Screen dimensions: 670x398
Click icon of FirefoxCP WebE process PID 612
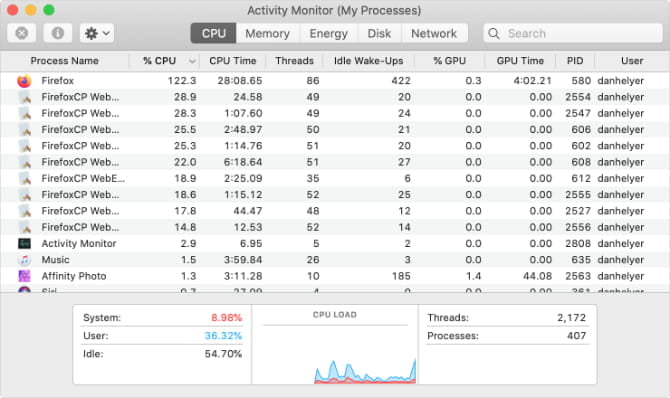pos(25,178)
